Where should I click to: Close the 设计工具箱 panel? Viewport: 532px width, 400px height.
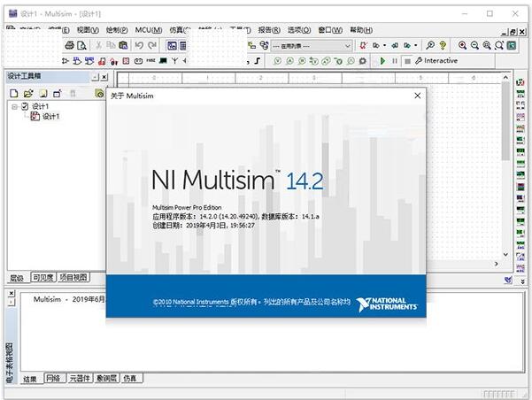pyautogui.click(x=104, y=77)
